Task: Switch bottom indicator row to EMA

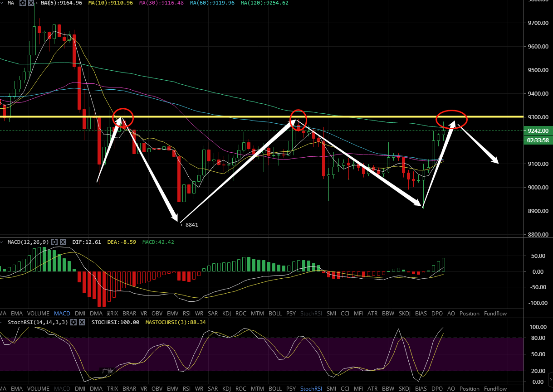Action: click(16, 389)
